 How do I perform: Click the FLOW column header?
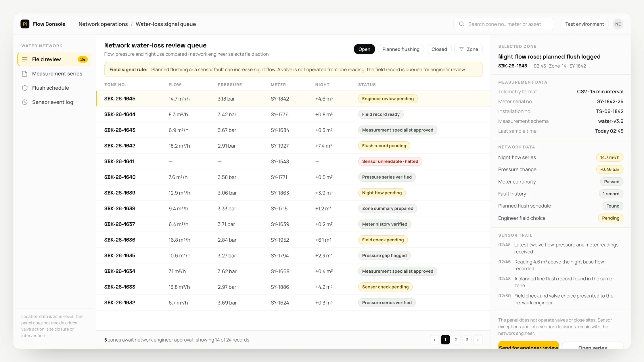175,85
